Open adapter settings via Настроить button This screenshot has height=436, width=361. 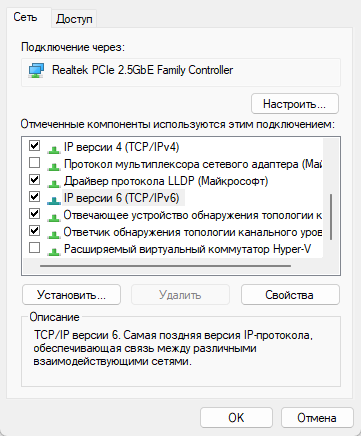tap(295, 104)
